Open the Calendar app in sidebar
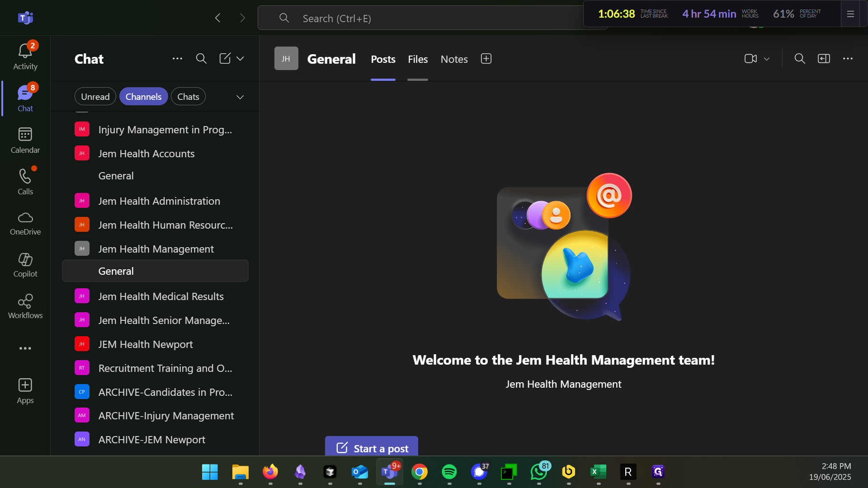The image size is (868, 488). (x=25, y=141)
